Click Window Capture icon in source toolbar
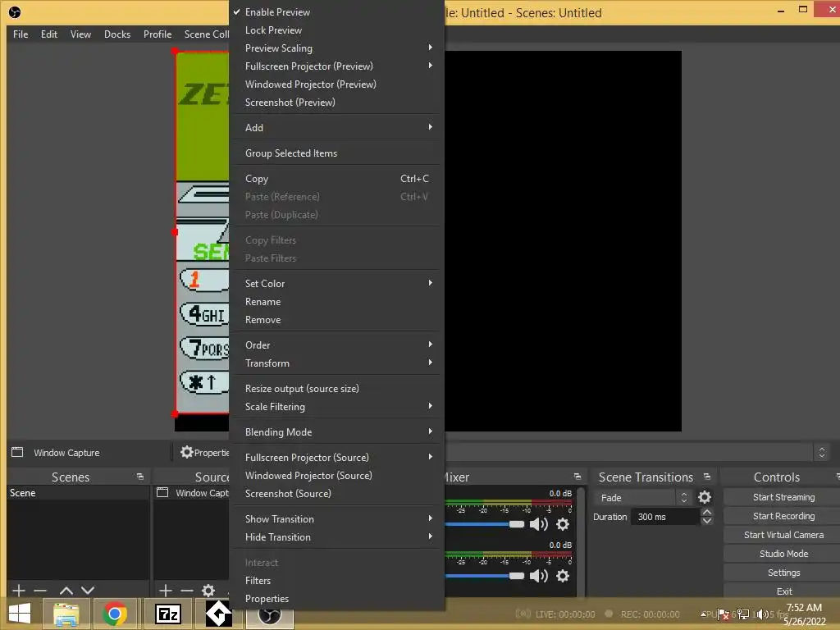Screen dimensions: 840x630 (x=17, y=452)
